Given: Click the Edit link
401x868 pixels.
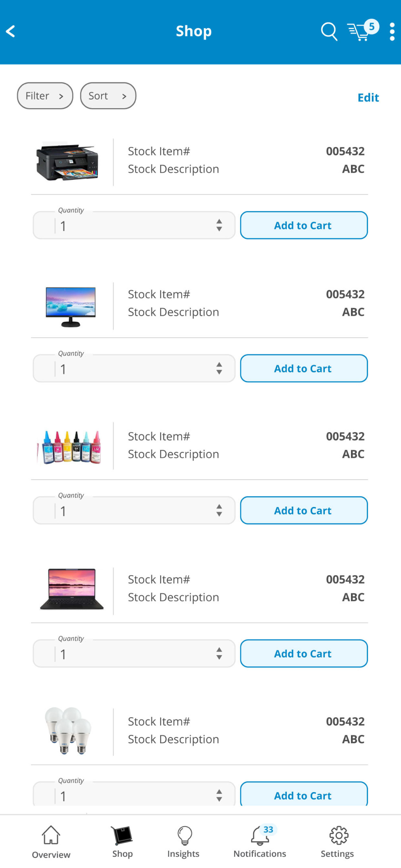Looking at the screenshot, I should (x=368, y=98).
